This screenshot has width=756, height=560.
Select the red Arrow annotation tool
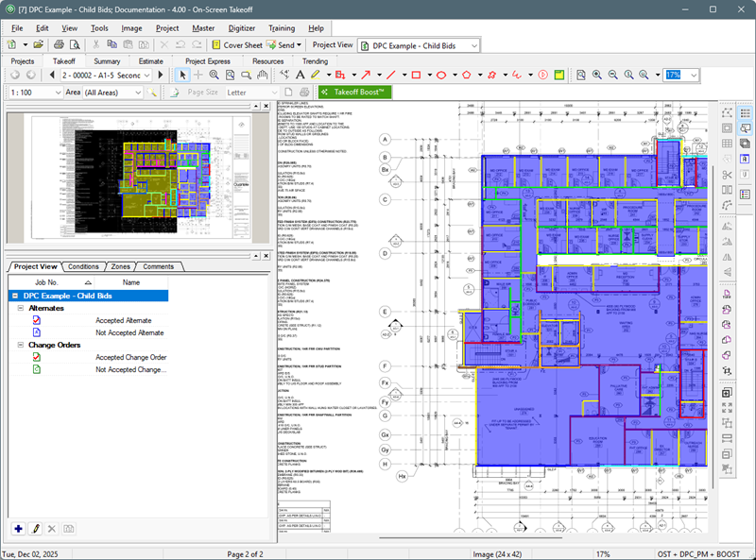[366, 75]
